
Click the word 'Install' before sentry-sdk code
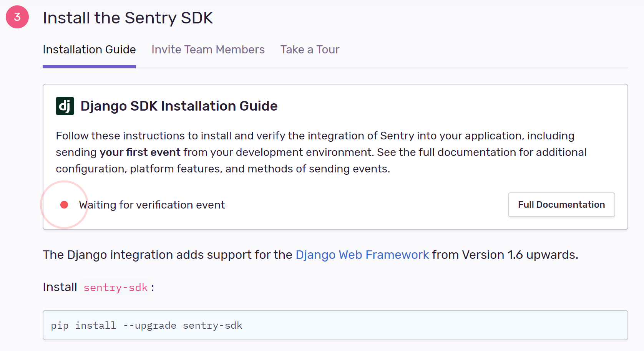point(60,287)
